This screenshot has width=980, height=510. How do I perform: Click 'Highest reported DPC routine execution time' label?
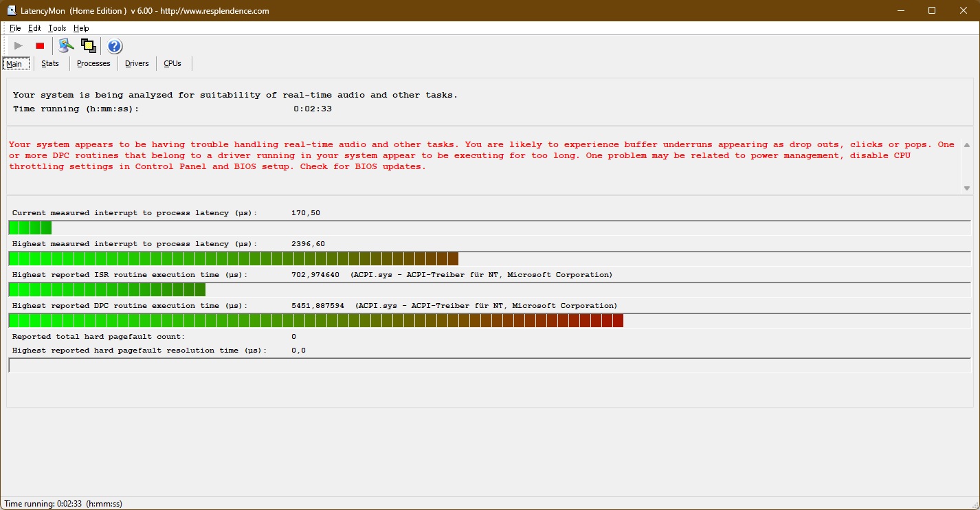[x=130, y=306]
